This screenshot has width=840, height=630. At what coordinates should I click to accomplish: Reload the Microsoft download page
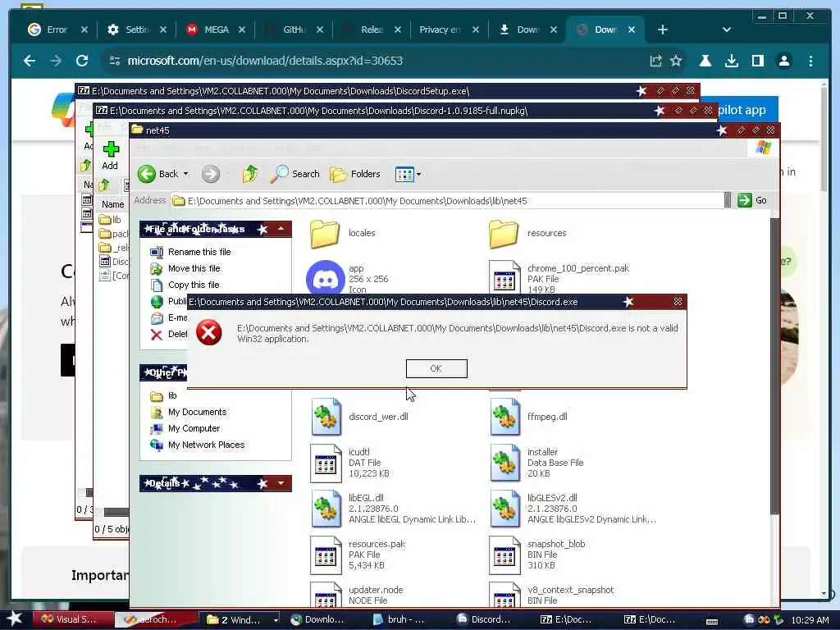[x=82, y=61]
